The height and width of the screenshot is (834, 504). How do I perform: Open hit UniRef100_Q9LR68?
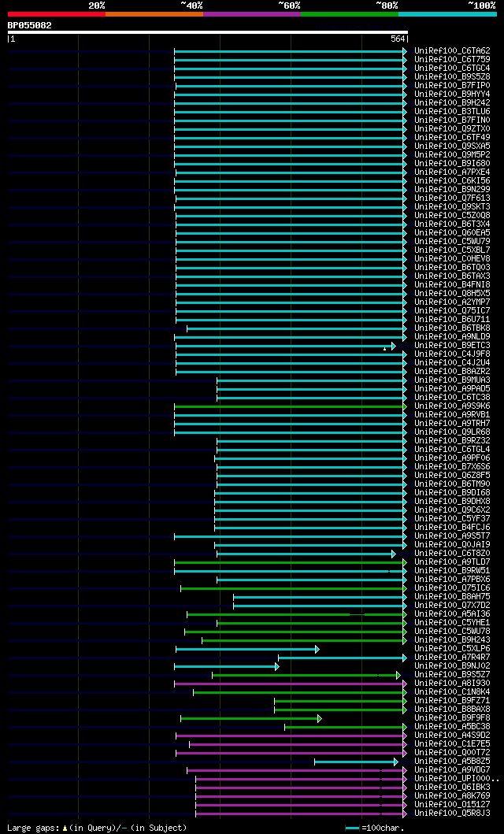click(x=453, y=432)
